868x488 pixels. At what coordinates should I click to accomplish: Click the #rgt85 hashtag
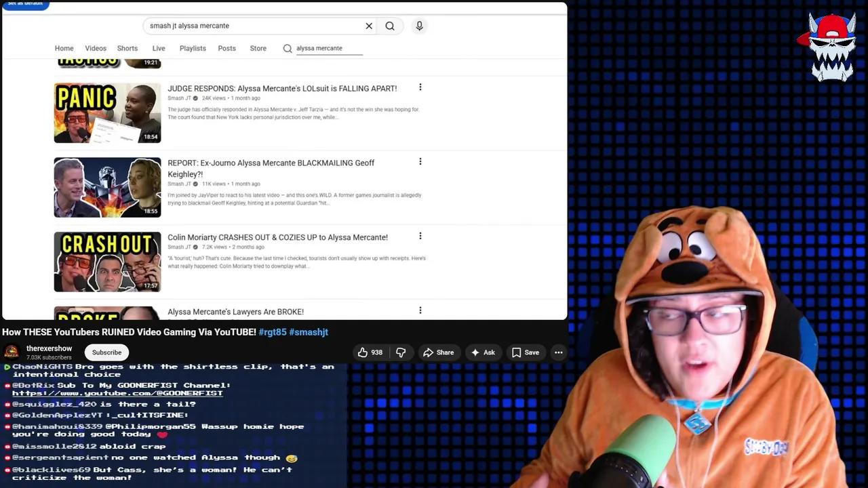pos(272,332)
